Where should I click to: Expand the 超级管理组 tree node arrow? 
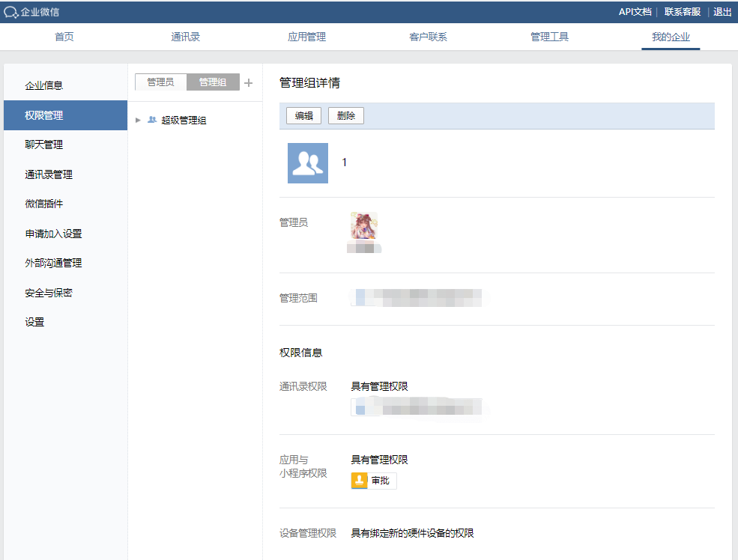pyautogui.click(x=138, y=120)
